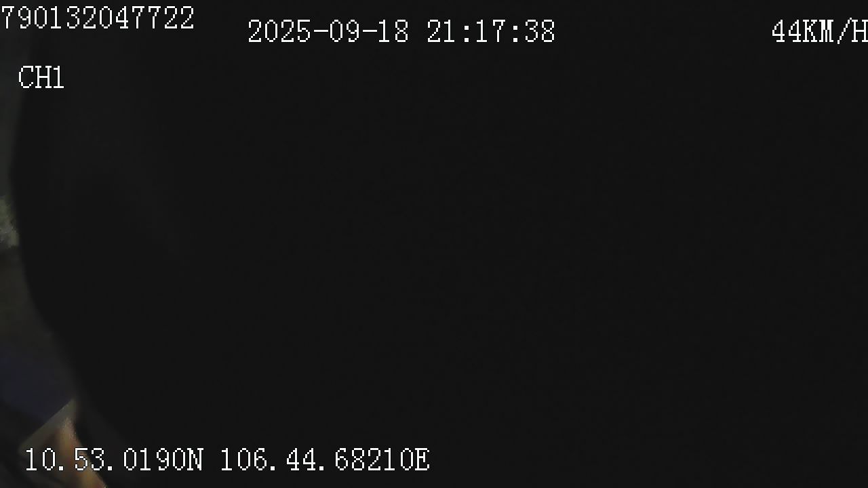Select the date 2025-09-18 in the timestamp
Viewport: 868px width, 488px height.
pyautogui.click(x=328, y=32)
